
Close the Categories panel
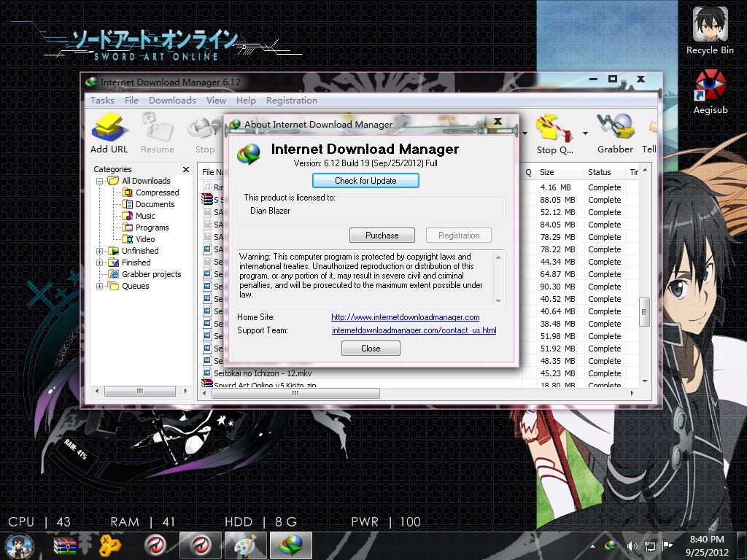[x=186, y=169]
